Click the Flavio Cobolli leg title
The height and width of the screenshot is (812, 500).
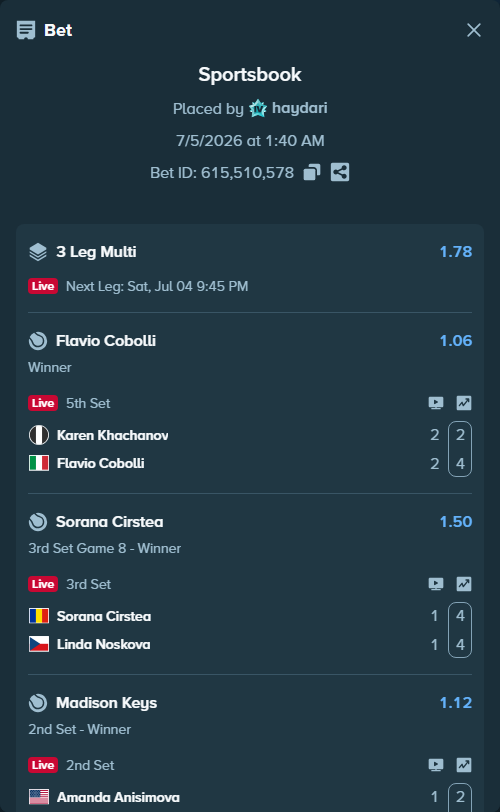[106, 341]
